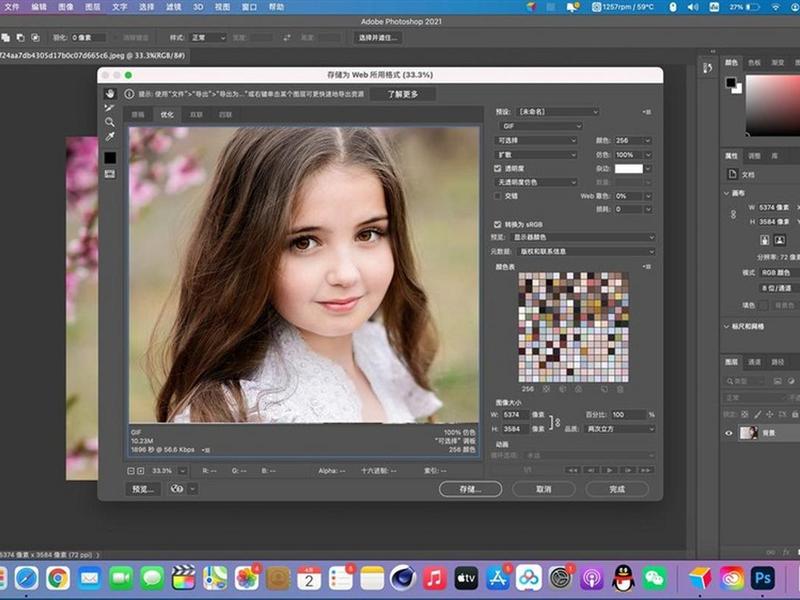800x600 pixels.
Task: Click the 取消 button
Action: [x=544, y=489]
